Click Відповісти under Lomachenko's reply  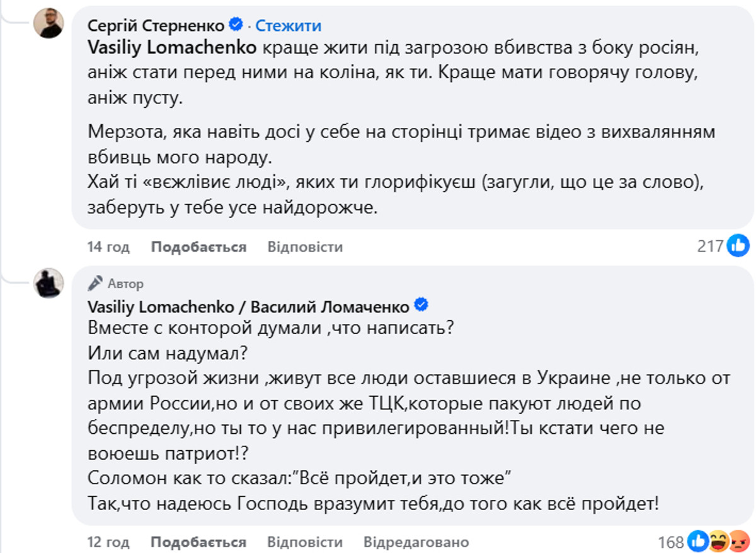[305, 542]
